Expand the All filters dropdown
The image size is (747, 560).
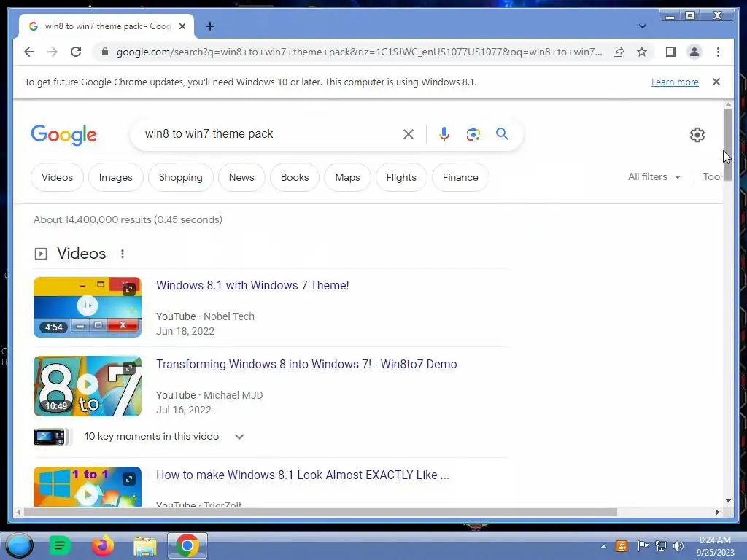654,176
